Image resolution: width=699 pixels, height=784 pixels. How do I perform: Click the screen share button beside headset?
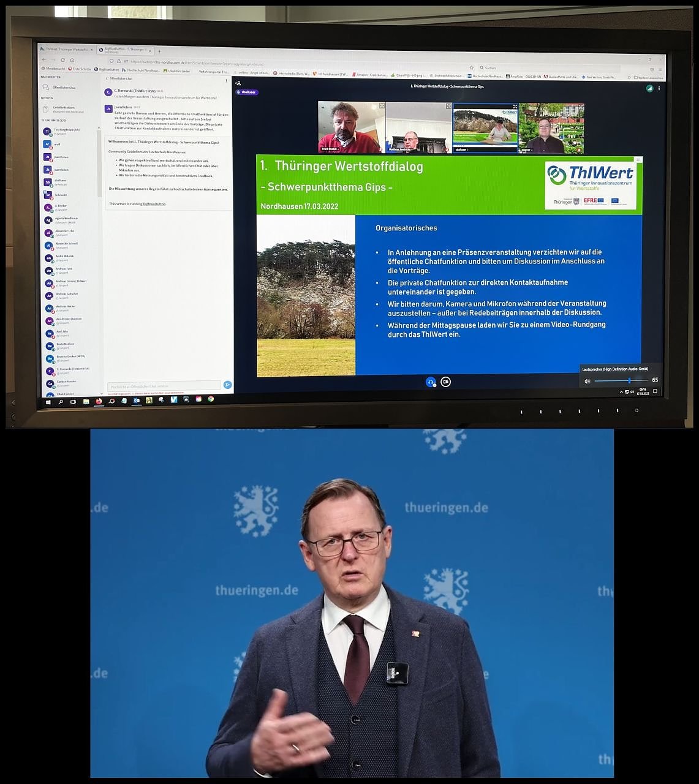pyautogui.click(x=446, y=382)
